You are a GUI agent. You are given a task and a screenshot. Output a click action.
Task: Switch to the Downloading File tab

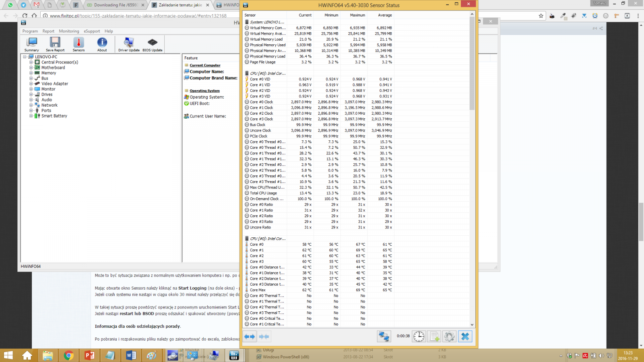click(x=116, y=5)
